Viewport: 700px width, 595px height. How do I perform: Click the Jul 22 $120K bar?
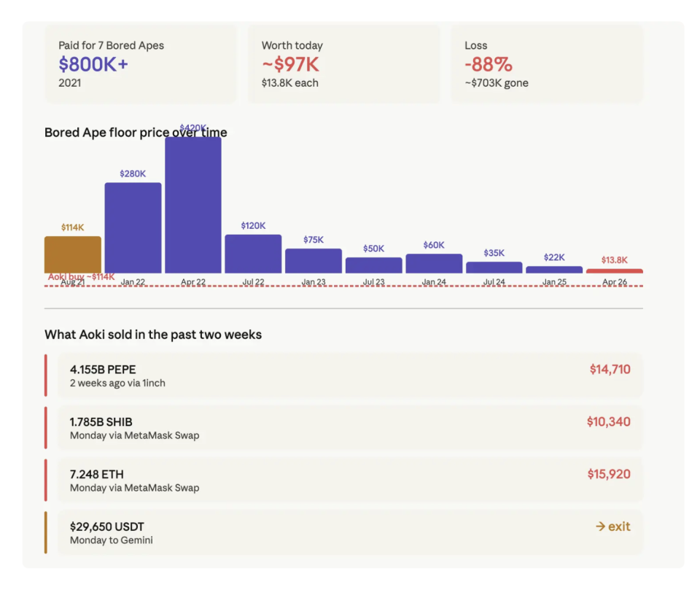[253, 254]
